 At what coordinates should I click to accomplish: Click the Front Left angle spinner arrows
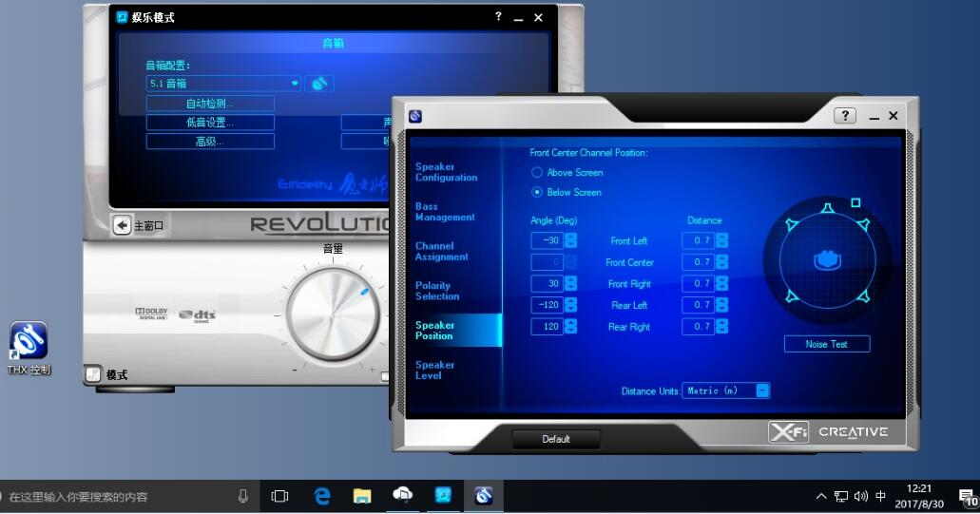point(570,240)
